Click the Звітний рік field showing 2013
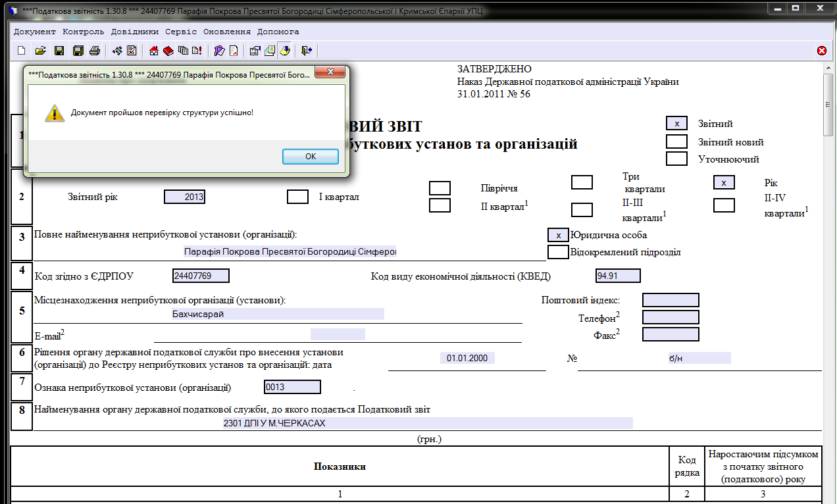 tap(184, 197)
